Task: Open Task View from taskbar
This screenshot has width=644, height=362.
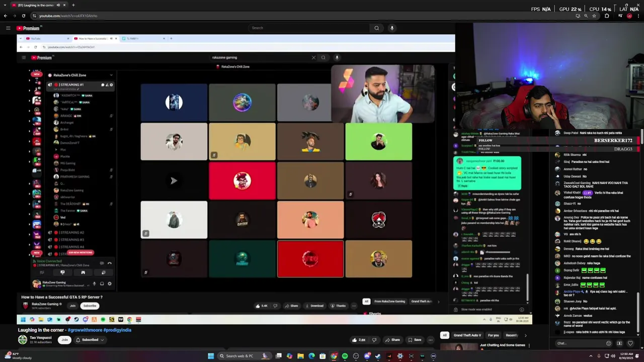Action: click(x=278, y=356)
